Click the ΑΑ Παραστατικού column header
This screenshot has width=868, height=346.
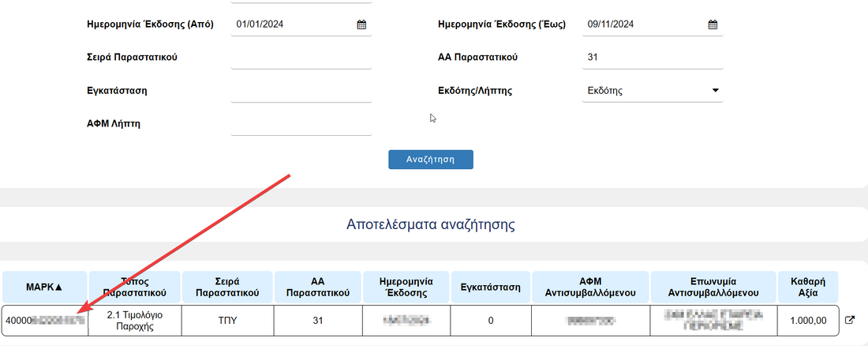pyautogui.click(x=318, y=287)
